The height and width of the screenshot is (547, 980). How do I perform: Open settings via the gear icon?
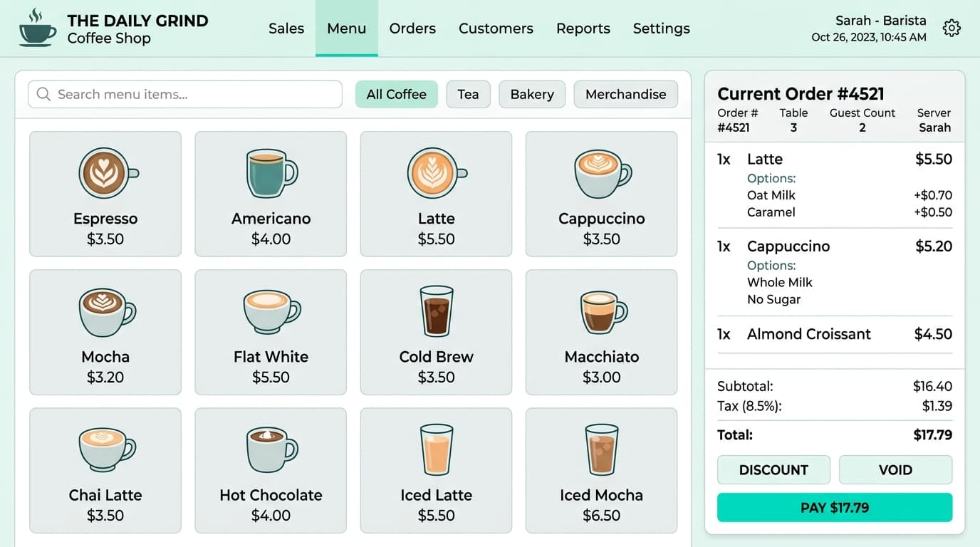(x=952, y=28)
